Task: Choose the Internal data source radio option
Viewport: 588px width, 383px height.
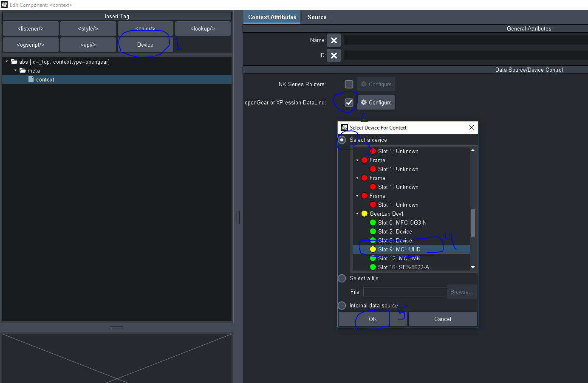Action: point(342,305)
